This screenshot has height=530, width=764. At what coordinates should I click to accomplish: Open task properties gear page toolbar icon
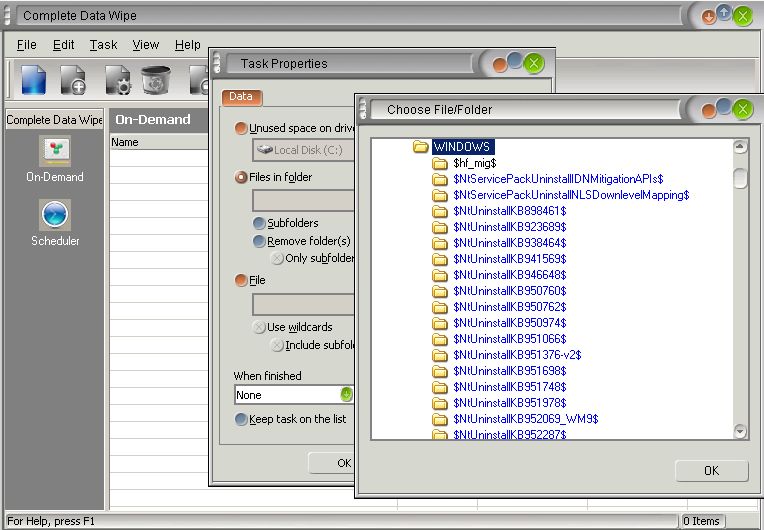(118, 80)
